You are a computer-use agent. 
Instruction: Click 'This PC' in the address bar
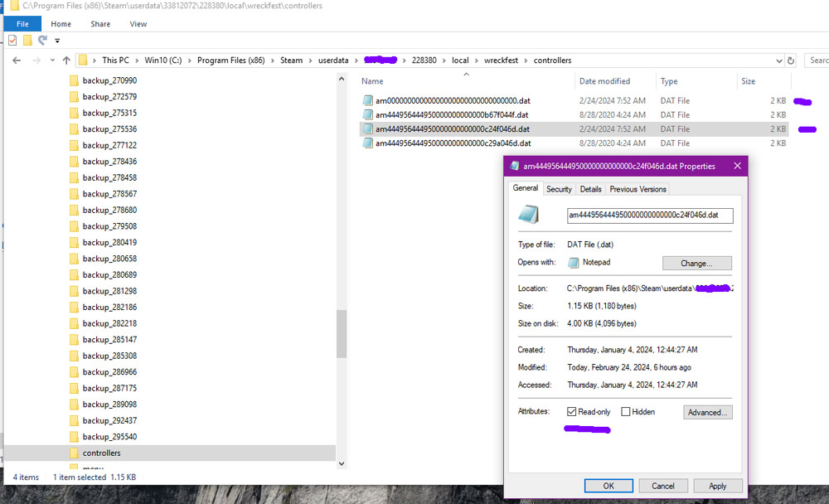(x=115, y=61)
